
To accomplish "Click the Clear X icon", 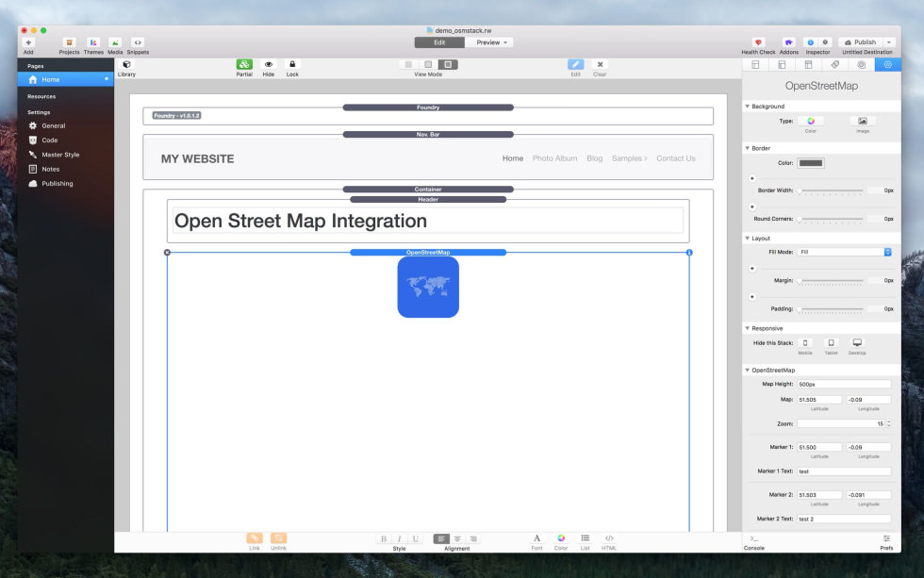I will tap(600, 64).
